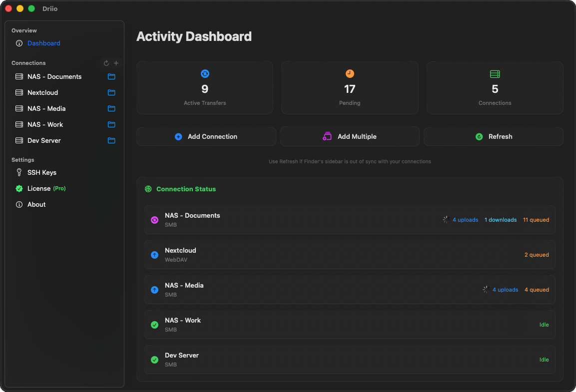This screenshot has width=576, height=392.
Task: Select Dashboard under Overview
Action: tap(44, 43)
